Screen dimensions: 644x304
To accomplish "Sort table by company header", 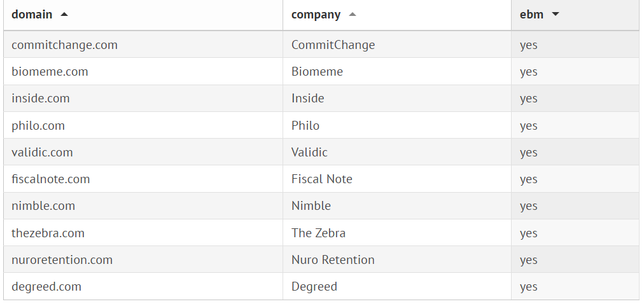I will 316,15.
